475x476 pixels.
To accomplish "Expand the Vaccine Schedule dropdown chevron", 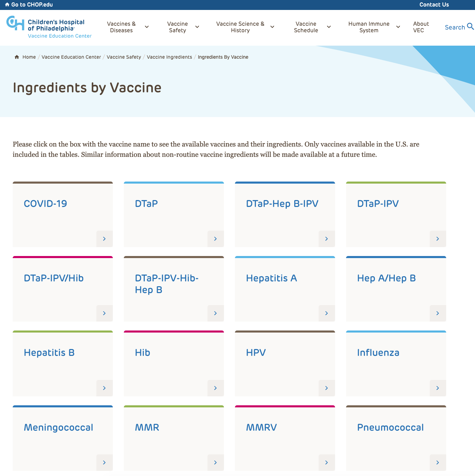I will [329, 27].
